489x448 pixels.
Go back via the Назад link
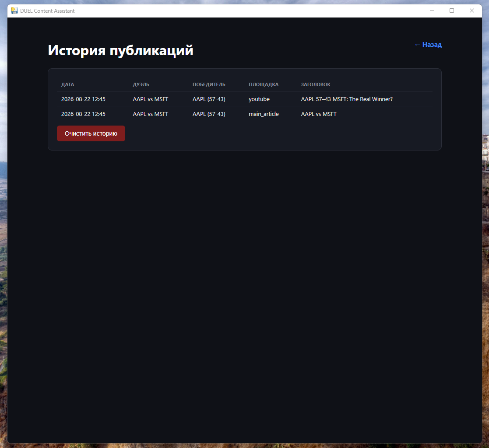coord(428,45)
